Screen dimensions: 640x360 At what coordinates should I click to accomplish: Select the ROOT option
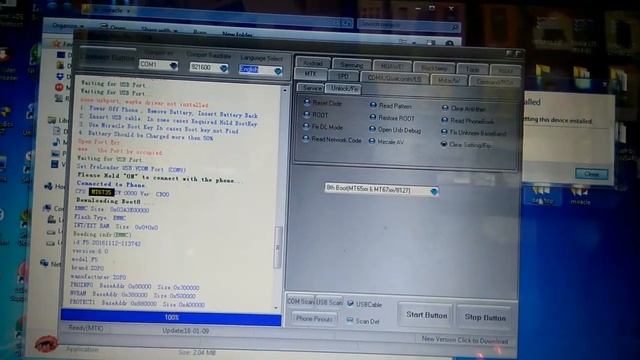(316, 115)
